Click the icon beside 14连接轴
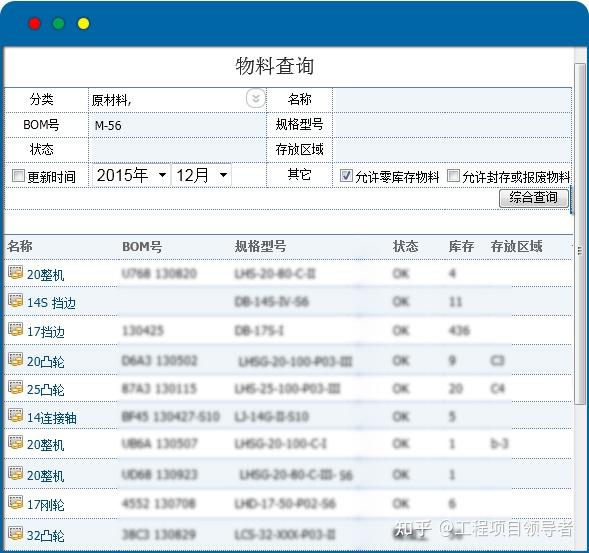589x553 pixels. (x=15, y=415)
